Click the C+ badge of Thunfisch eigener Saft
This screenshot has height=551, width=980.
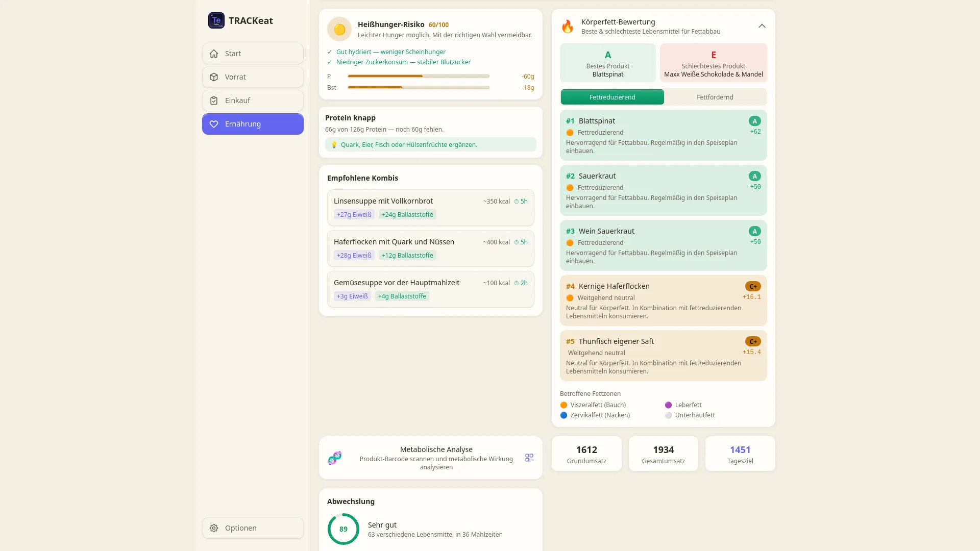[x=753, y=341]
